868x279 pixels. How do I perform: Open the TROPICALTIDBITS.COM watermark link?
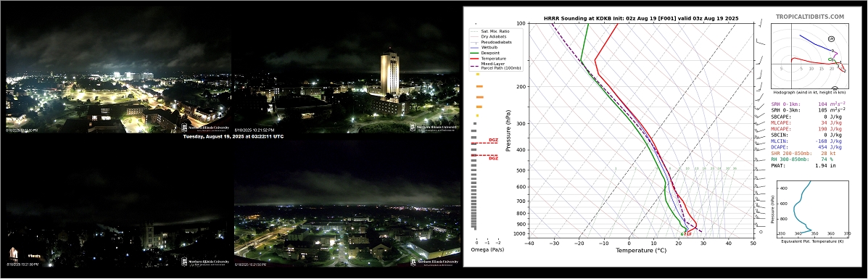pyautogui.click(x=810, y=17)
